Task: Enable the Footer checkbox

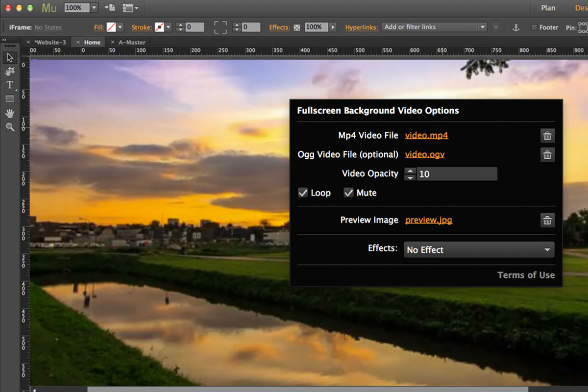Action: point(534,27)
